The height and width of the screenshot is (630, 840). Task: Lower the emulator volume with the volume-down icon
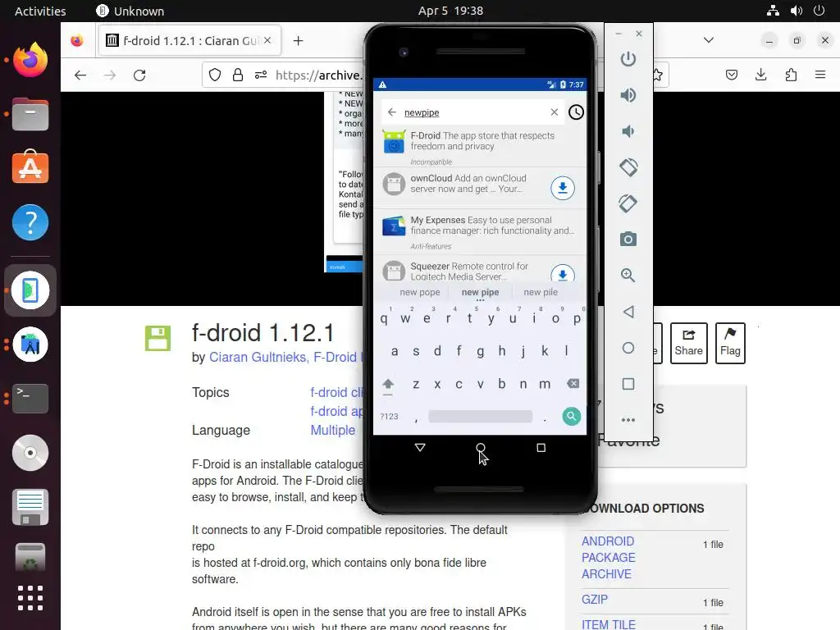[x=628, y=131]
